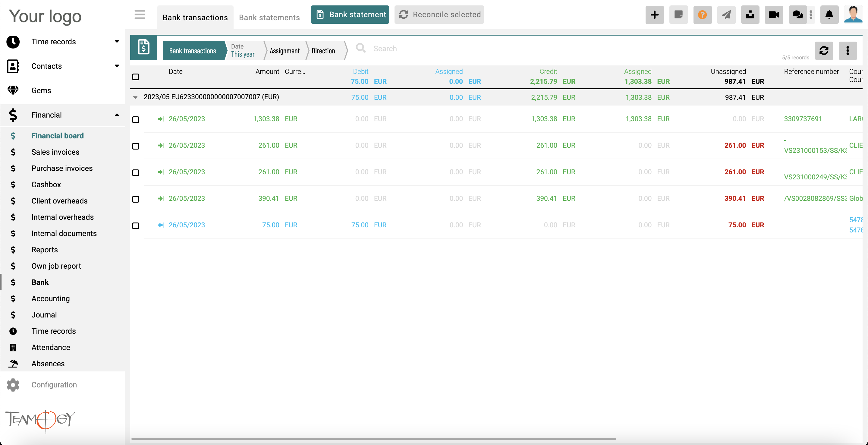Switch to Bank statements tab
Screen dimensions: 868x445
pos(269,17)
